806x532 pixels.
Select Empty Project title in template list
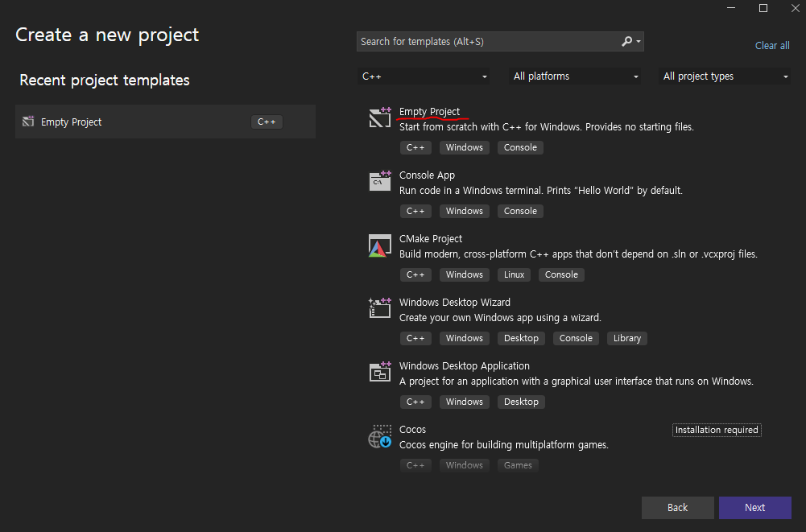(429, 112)
